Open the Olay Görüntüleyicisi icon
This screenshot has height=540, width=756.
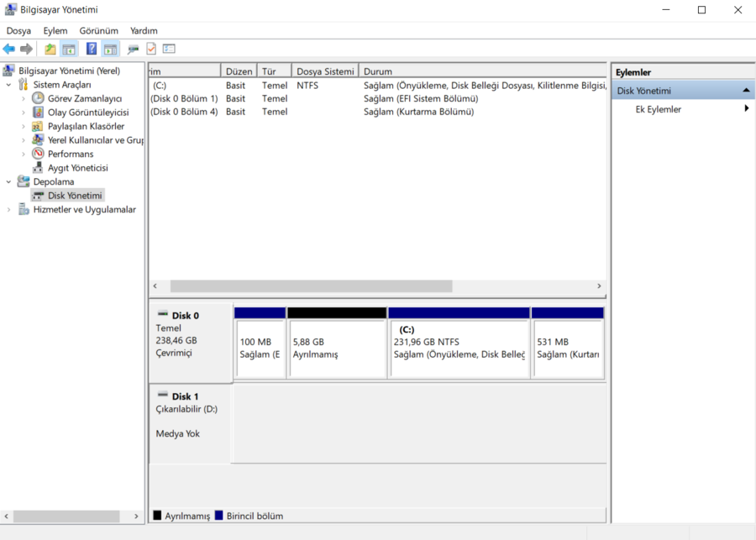click(38, 113)
